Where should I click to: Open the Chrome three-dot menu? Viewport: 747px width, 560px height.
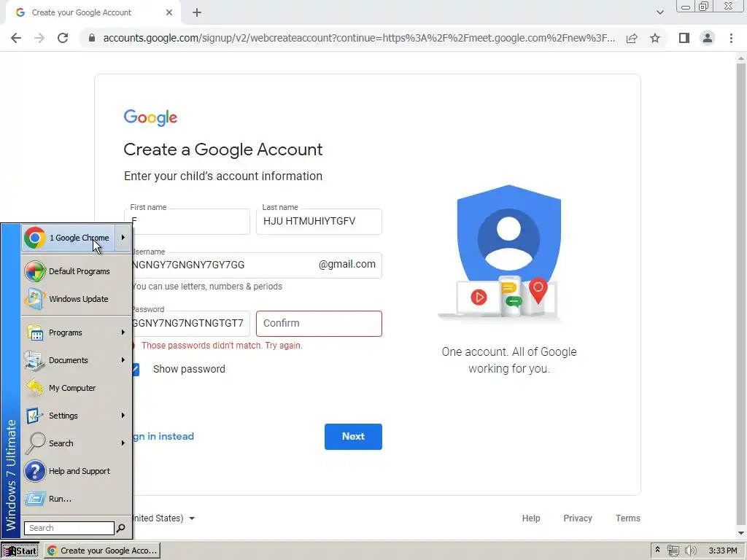coord(731,38)
